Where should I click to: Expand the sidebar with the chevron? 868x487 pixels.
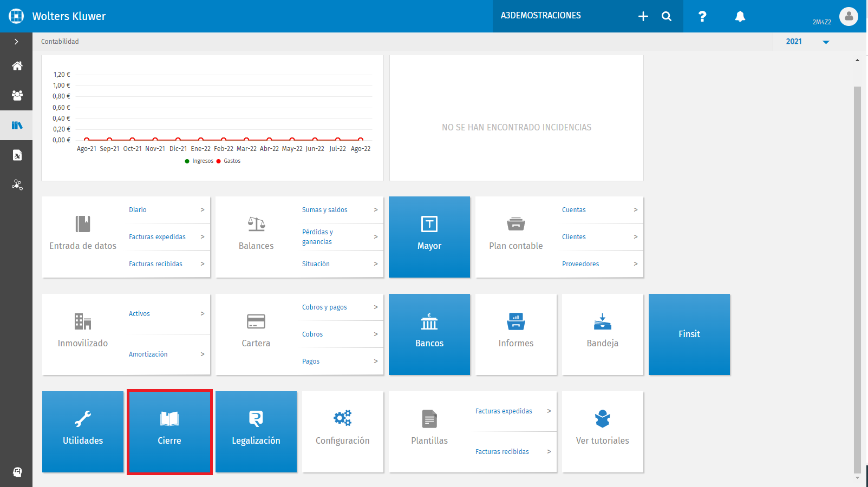16,42
